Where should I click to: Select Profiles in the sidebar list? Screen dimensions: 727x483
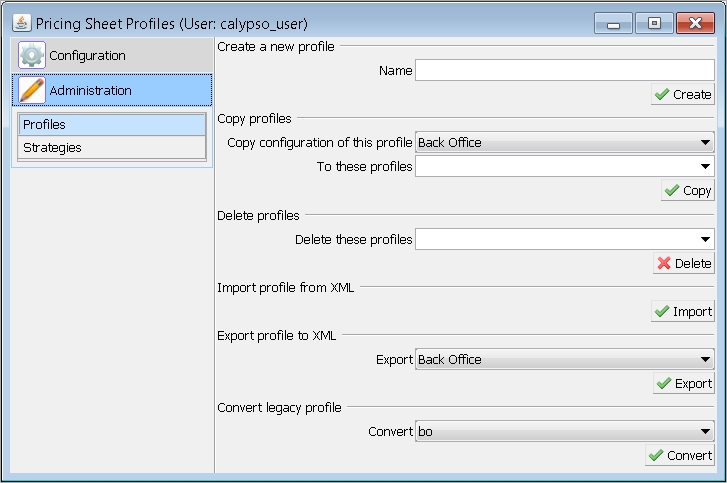coord(112,125)
